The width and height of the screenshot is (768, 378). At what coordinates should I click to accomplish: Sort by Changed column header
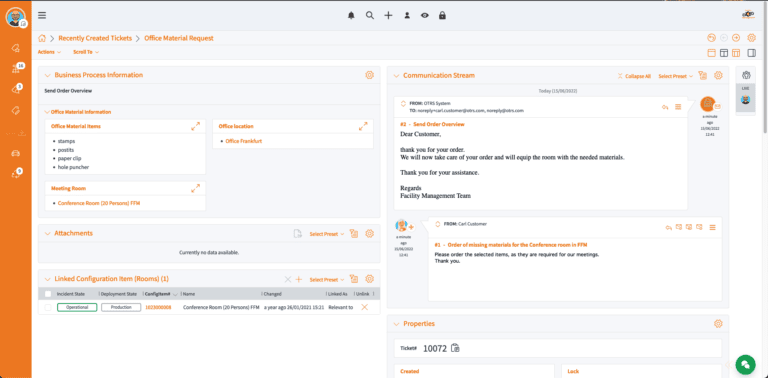[272, 294]
